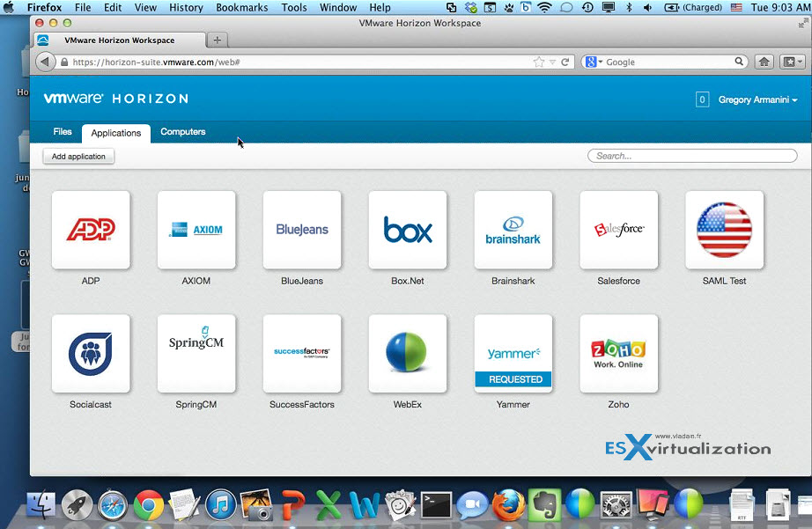This screenshot has height=529, width=812.
Task: Open the Brainshark application tile
Action: coord(513,230)
